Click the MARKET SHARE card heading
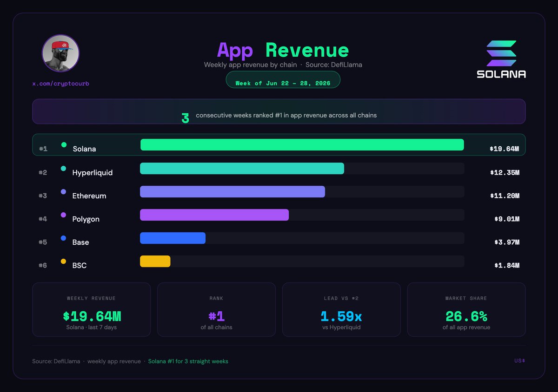The width and height of the screenshot is (558, 392). click(x=466, y=298)
